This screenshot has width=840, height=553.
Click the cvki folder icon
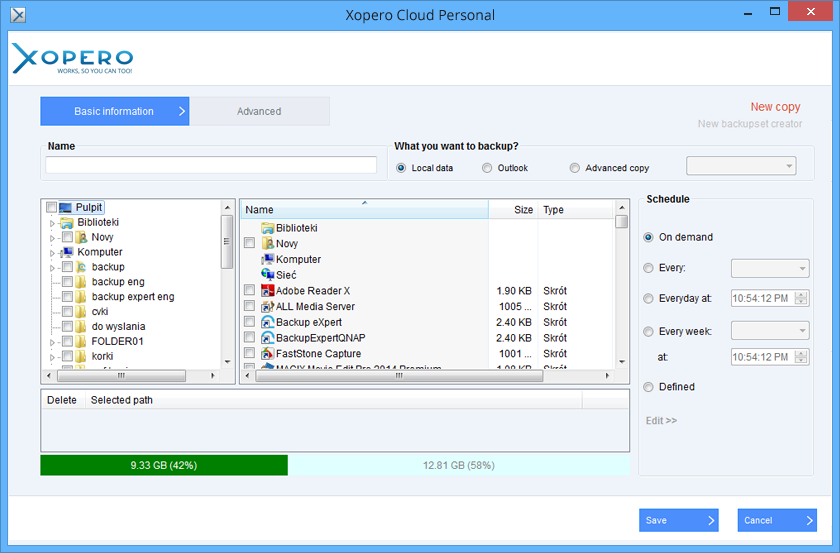coord(81,311)
